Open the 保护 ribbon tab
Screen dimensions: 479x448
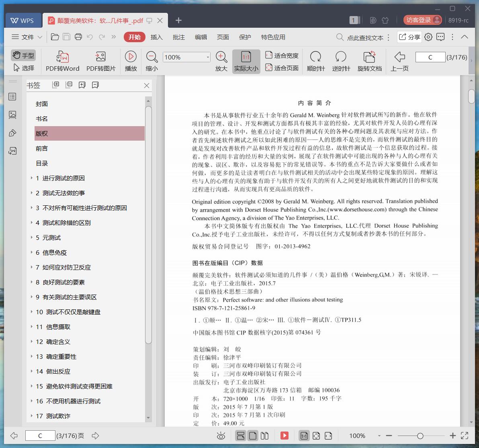[x=245, y=37]
